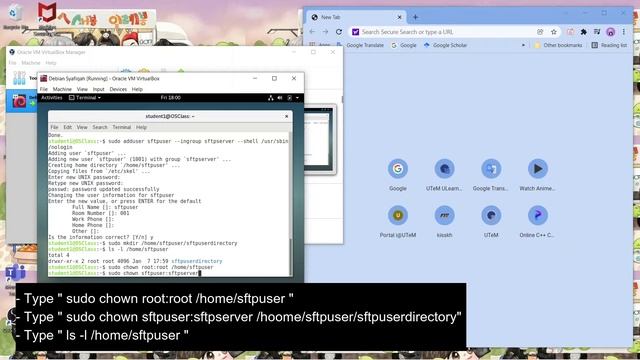Viewport: 640px width, 360px height.
Task: Open the Chrome profile avatar
Action: pos(611,32)
